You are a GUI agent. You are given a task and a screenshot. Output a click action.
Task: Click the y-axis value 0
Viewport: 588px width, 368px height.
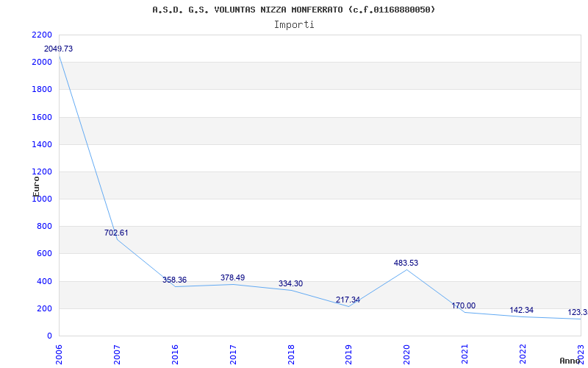pos(49,336)
